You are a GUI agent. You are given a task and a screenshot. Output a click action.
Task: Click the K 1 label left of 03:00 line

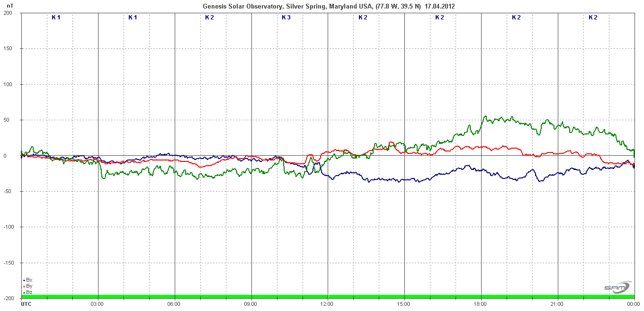(x=56, y=18)
